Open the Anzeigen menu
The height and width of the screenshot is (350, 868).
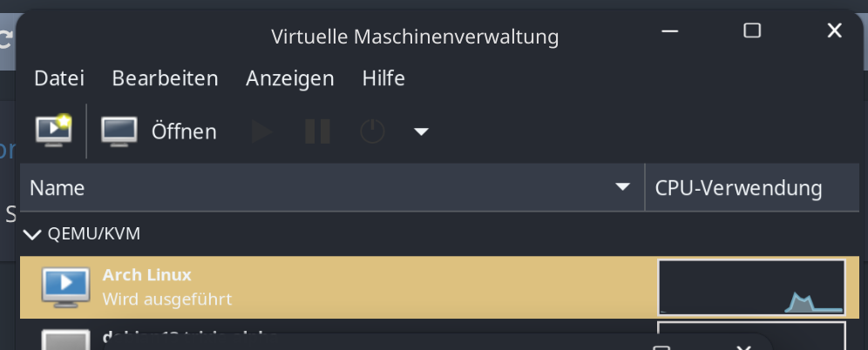pyautogui.click(x=290, y=78)
